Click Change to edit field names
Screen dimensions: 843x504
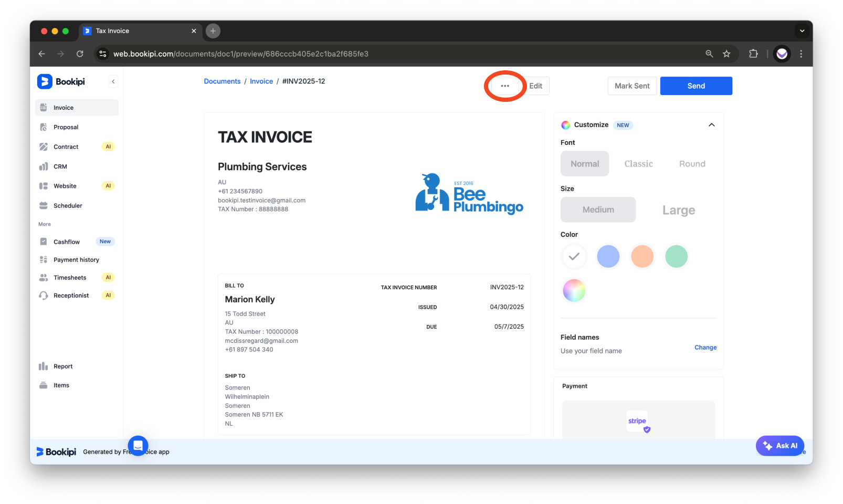coord(705,347)
